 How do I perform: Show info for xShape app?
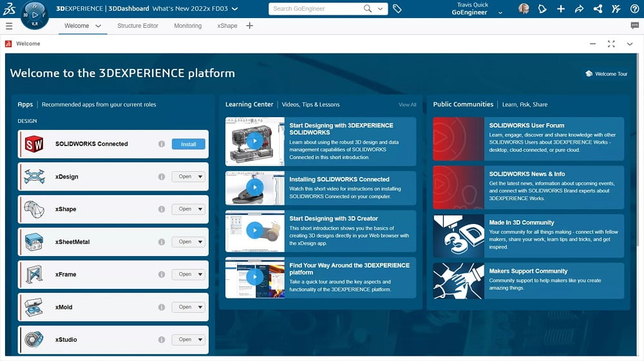click(162, 209)
